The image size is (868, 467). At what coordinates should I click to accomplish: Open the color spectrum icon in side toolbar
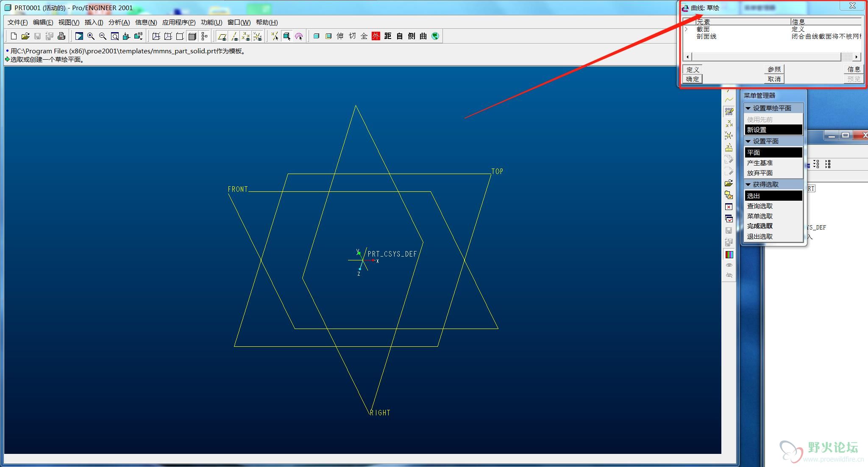(729, 254)
